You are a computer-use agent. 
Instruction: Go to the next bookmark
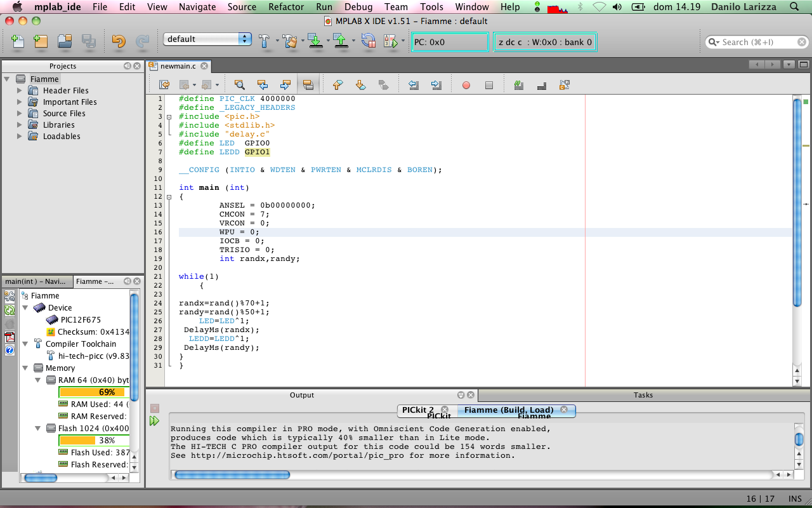point(360,84)
